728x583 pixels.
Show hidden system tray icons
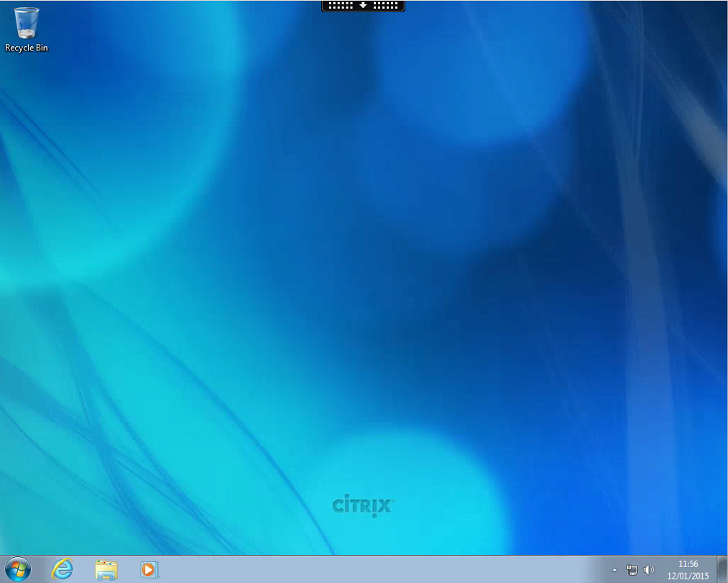(615, 570)
